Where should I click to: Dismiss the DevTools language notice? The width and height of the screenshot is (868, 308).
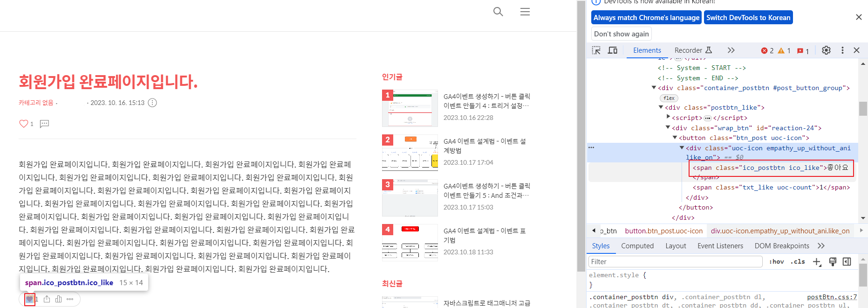tap(859, 17)
